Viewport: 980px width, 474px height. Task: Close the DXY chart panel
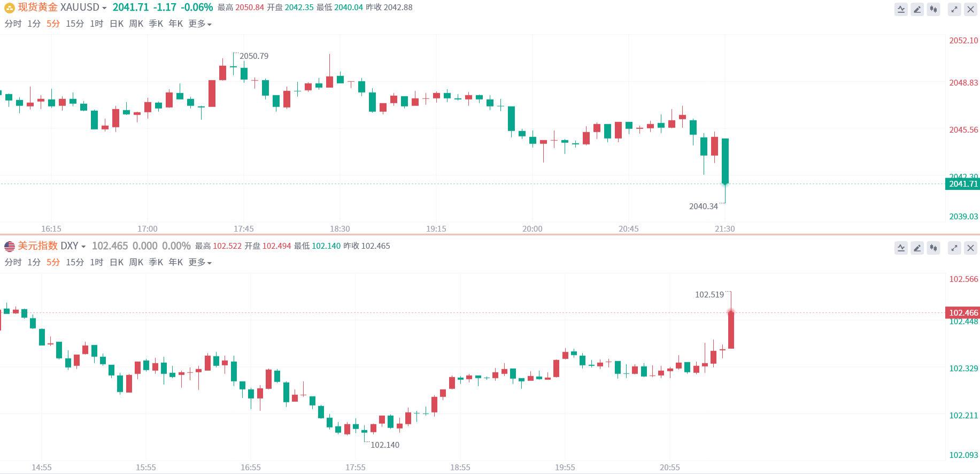click(970, 248)
